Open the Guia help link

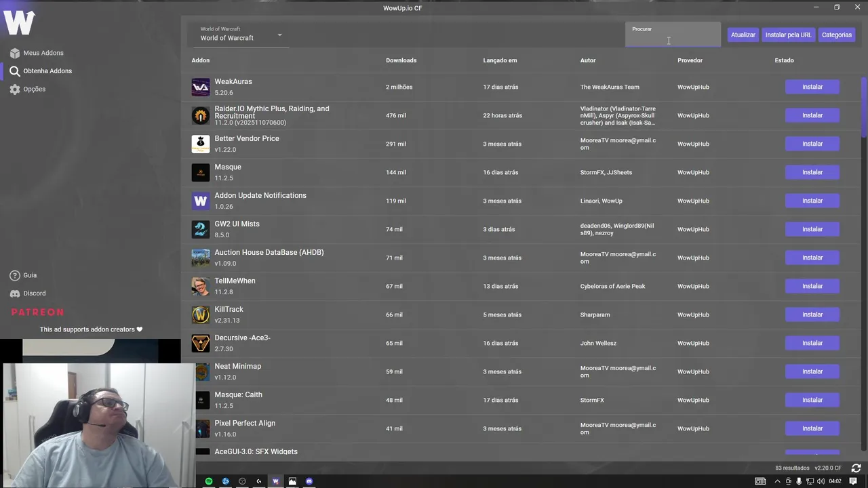(23, 275)
